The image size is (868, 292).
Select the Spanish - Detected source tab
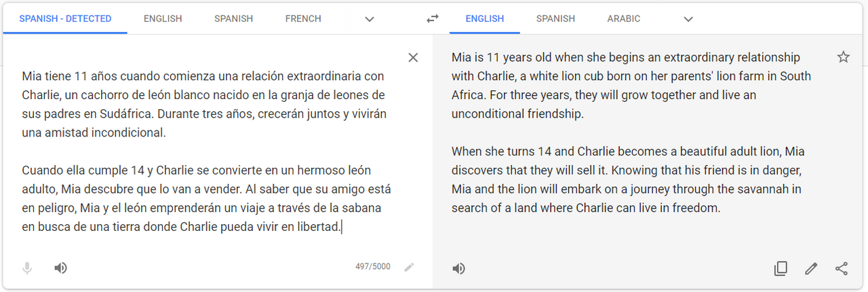point(65,19)
